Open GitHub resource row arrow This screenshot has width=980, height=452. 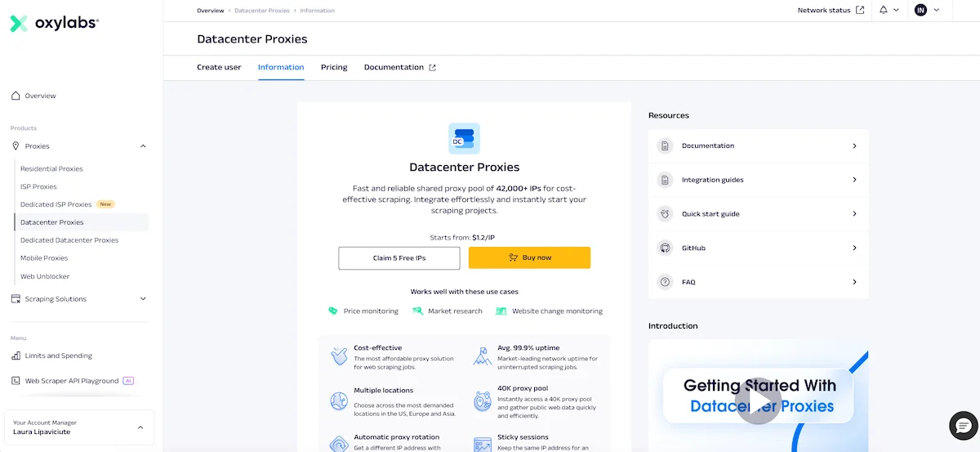(854, 248)
